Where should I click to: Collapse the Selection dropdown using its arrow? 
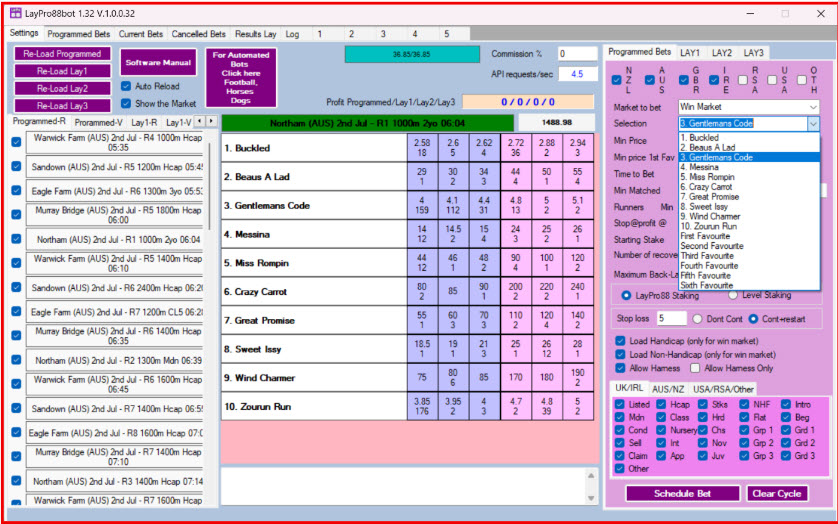(812, 124)
